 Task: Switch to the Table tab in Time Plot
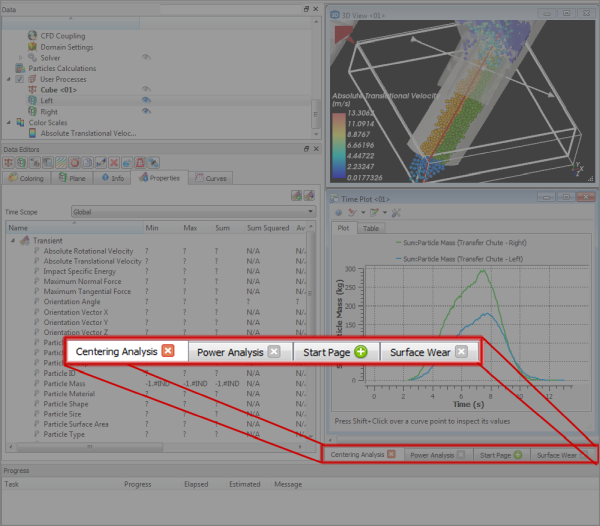(371, 228)
